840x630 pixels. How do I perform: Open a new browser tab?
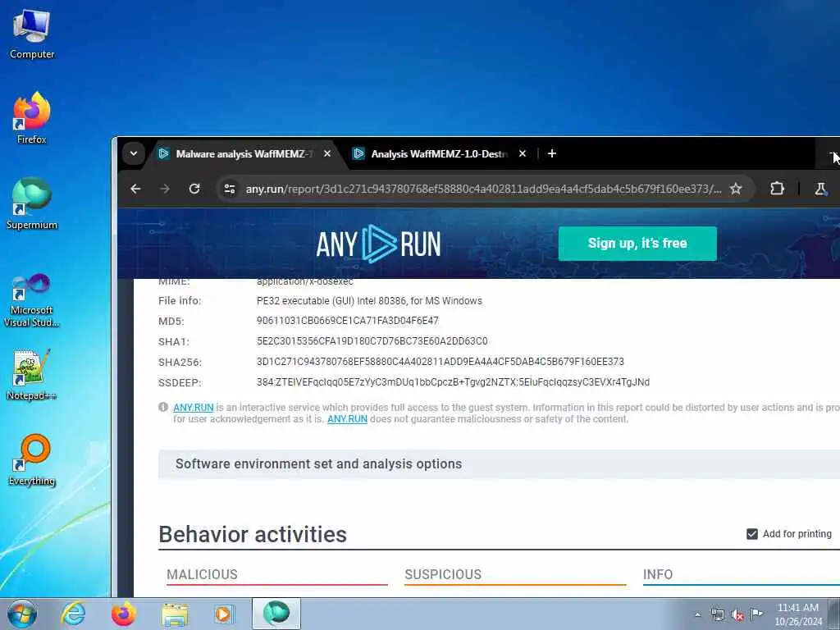(x=552, y=153)
